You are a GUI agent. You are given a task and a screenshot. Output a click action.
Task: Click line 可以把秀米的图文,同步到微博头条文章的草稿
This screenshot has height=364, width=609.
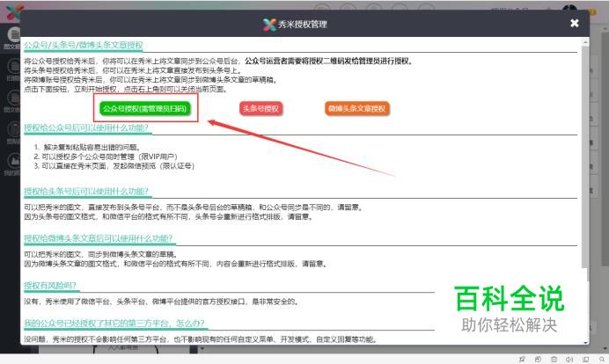point(101,255)
